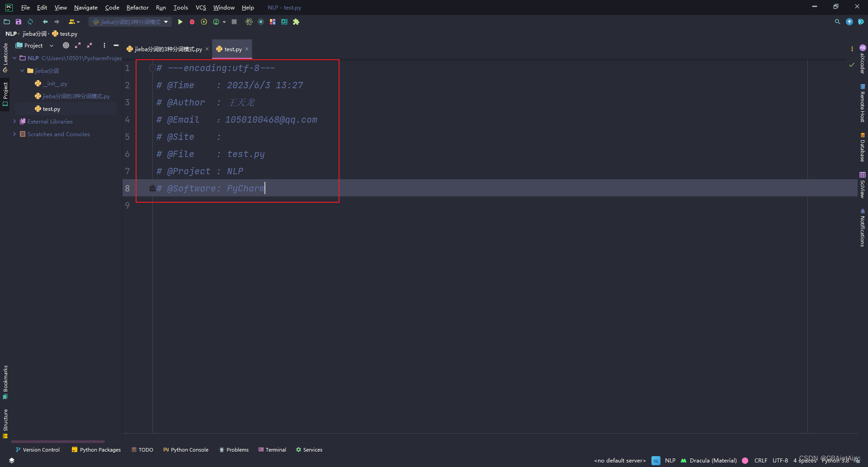
Task: Close the test.py editor tab
Action: point(247,49)
